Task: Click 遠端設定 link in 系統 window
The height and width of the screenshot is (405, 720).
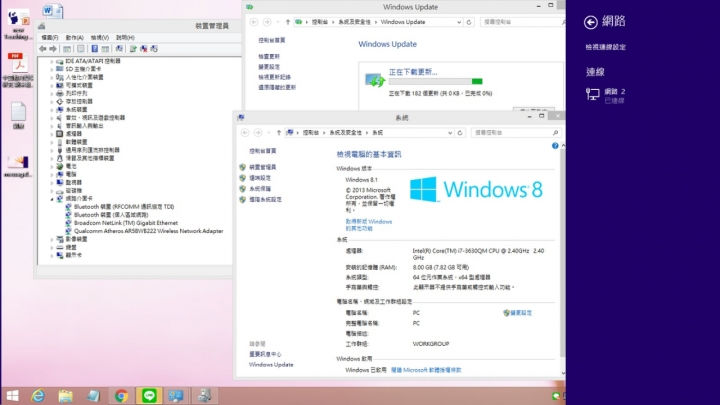Action: pos(260,178)
